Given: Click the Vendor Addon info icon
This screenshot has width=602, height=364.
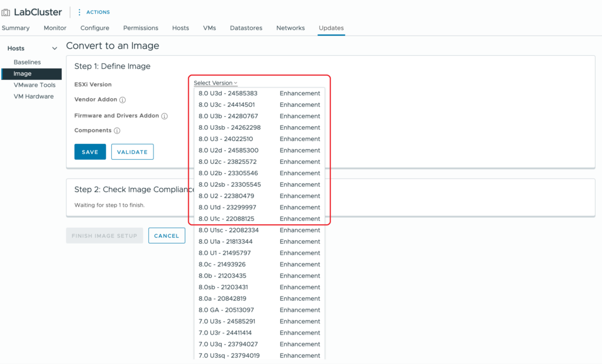Looking at the screenshot, I should point(123,100).
